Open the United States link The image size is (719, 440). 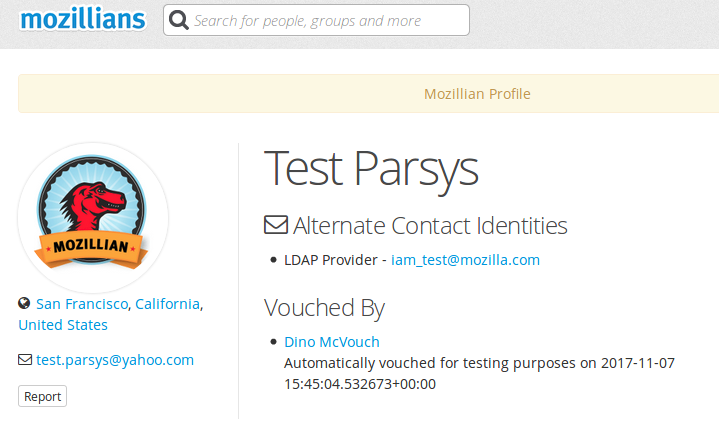point(63,325)
